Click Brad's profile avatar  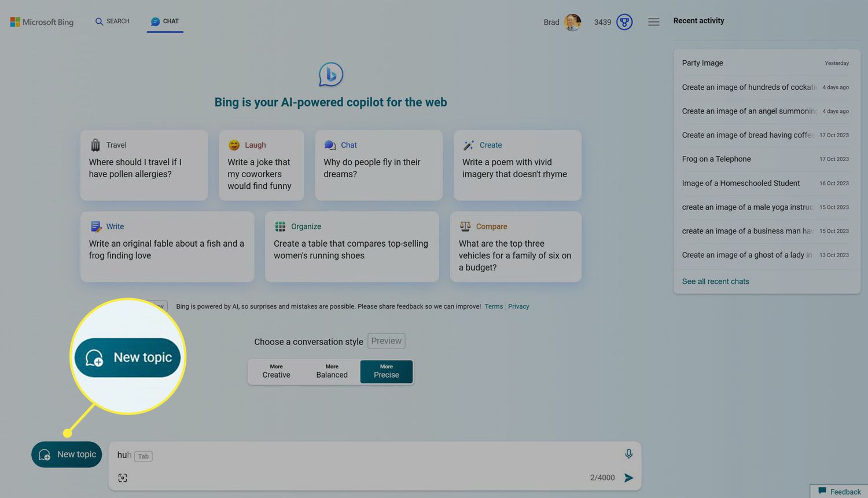pos(572,22)
